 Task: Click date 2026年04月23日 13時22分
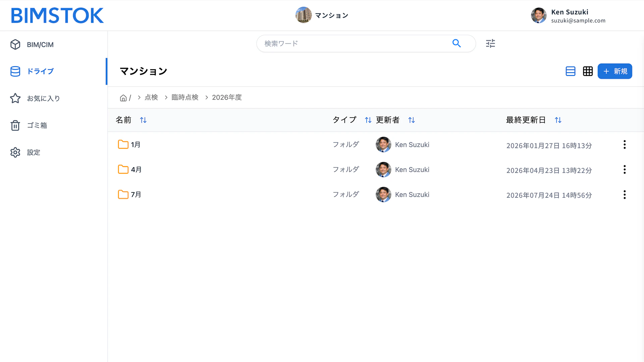point(549,170)
